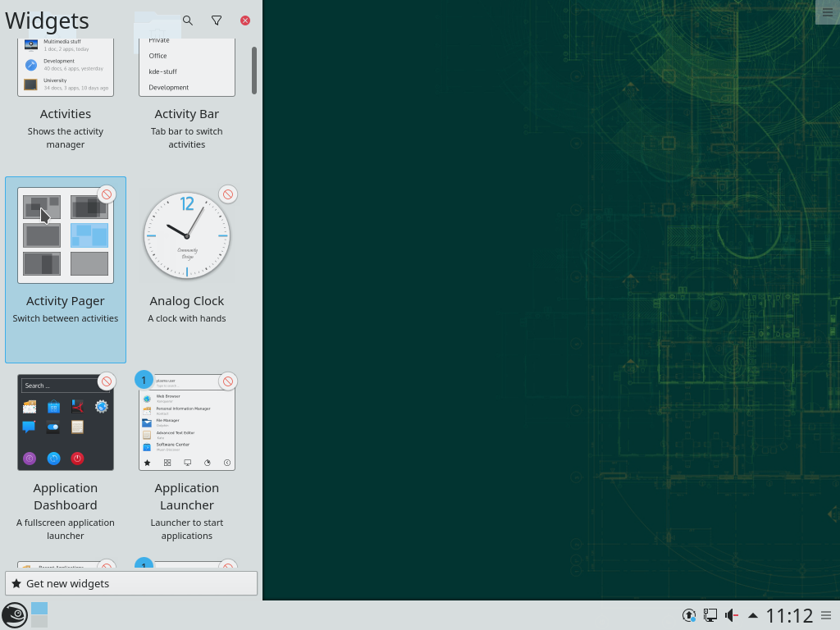Open the widget categories filter
The height and width of the screenshot is (630, 840).
point(217,21)
